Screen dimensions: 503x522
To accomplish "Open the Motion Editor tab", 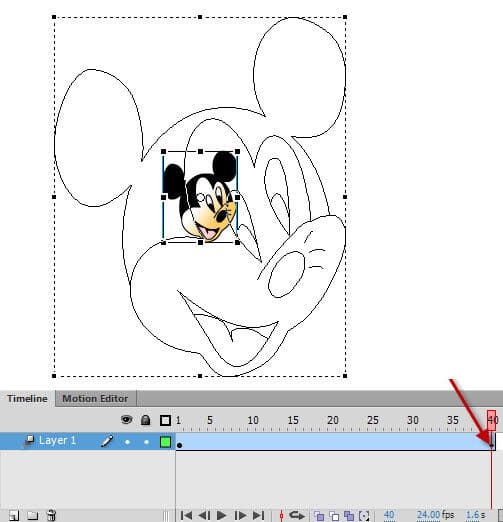I will tap(95, 399).
